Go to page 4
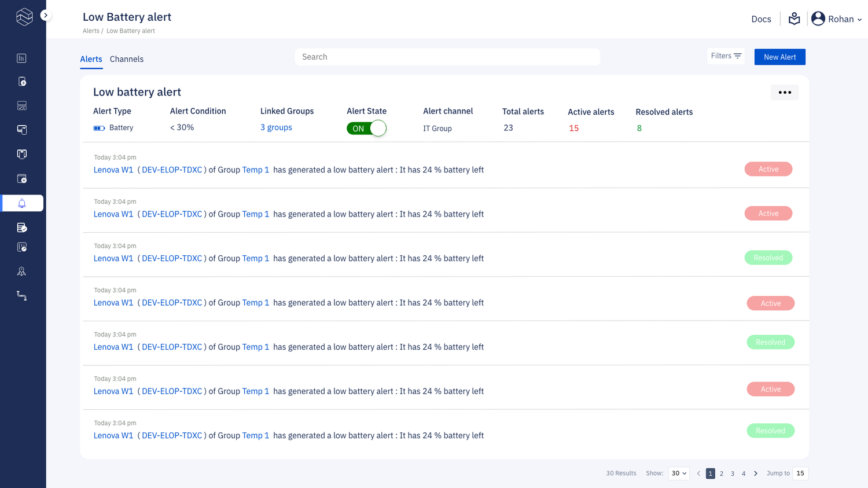868x488 pixels. click(x=744, y=474)
